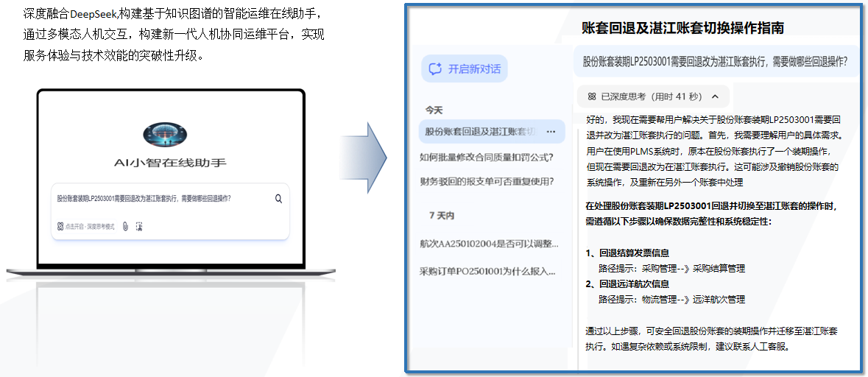Click the screenshot capture icon beside paperclip

(x=138, y=226)
